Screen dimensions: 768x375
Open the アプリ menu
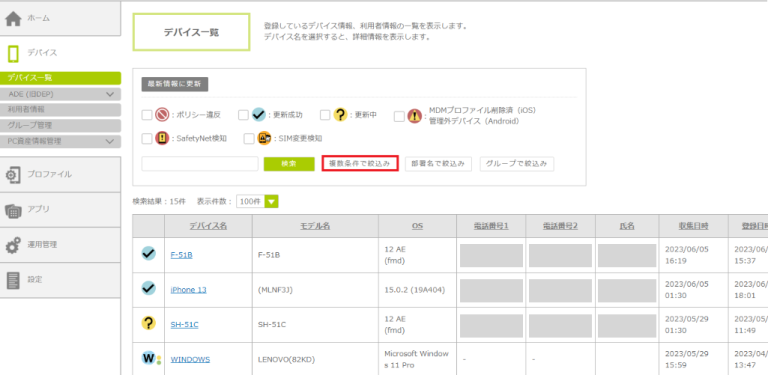pos(60,210)
